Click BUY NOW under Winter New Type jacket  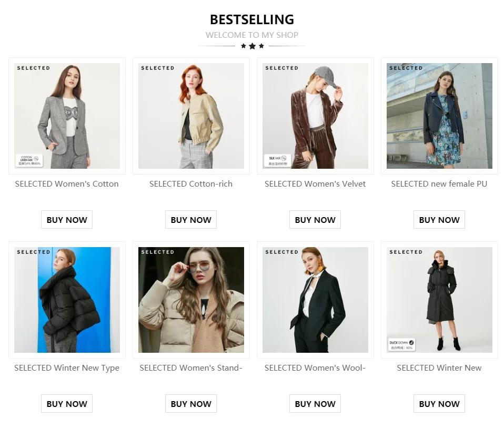[x=67, y=404]
